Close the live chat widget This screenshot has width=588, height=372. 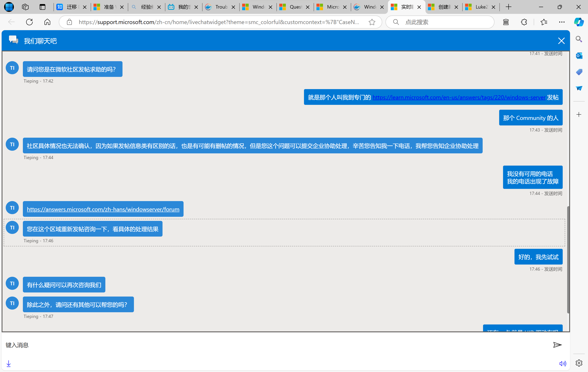(x=561, y=41)
